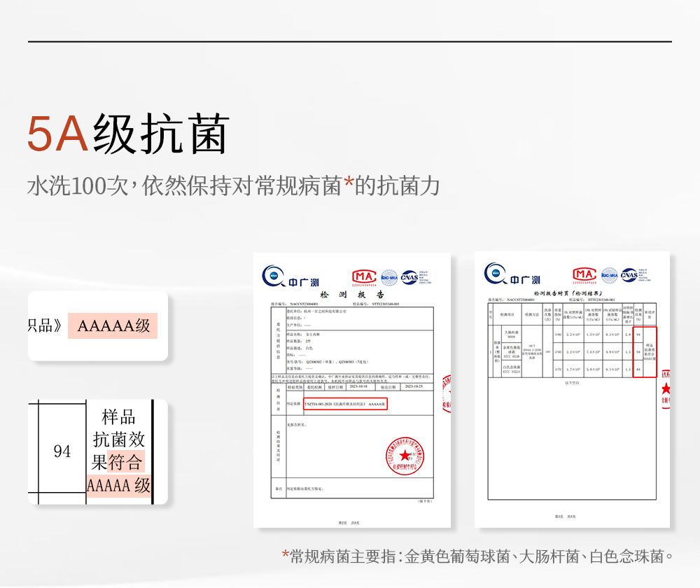Click the CNAS logo on right report
The width and height of the screenshot is (700, 588).
(636, 275)
